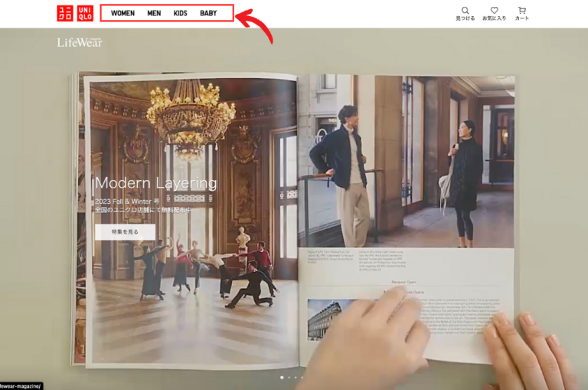
Task: Click the 特集を見る button
Action: point(125,232)
